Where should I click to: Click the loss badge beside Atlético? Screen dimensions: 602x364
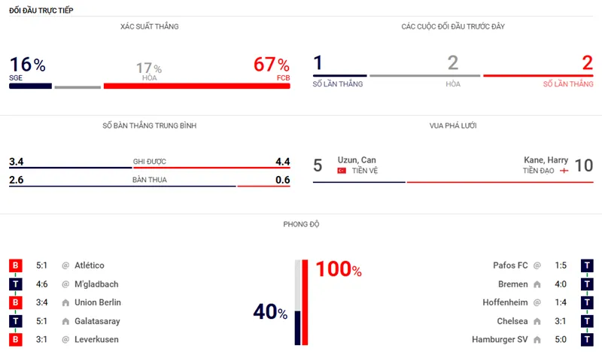click(x=15, y=265)
